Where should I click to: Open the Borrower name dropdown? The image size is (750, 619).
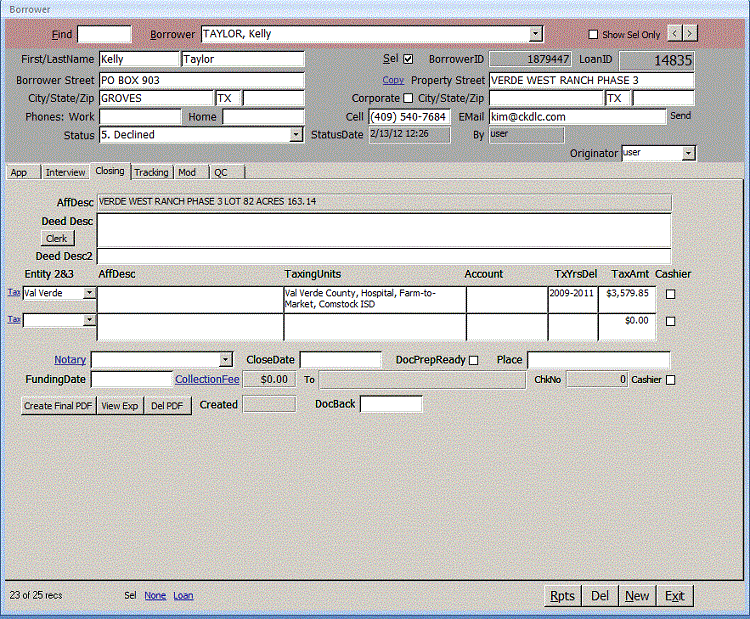(536, 34)
